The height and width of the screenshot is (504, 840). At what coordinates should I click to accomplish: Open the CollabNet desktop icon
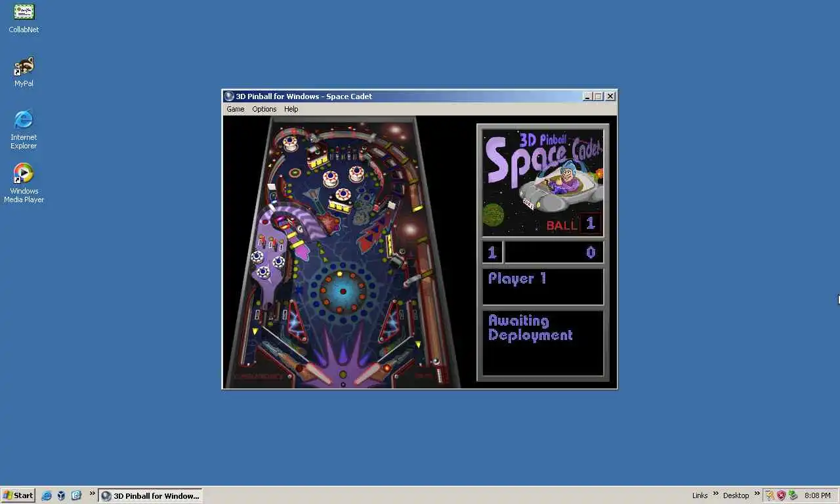[24, 18]
